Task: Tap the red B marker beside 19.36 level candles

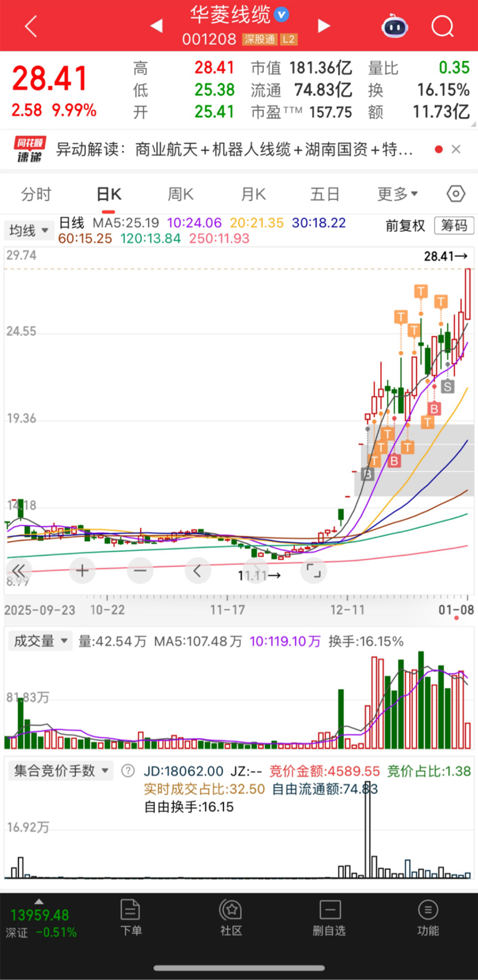Action: coord(434,408)
